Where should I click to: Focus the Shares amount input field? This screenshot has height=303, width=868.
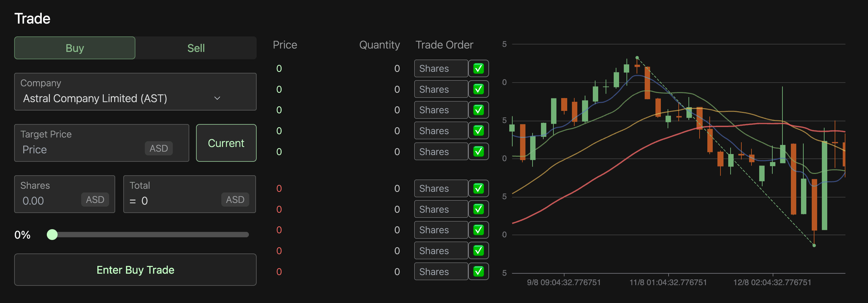tap(65, 194)
